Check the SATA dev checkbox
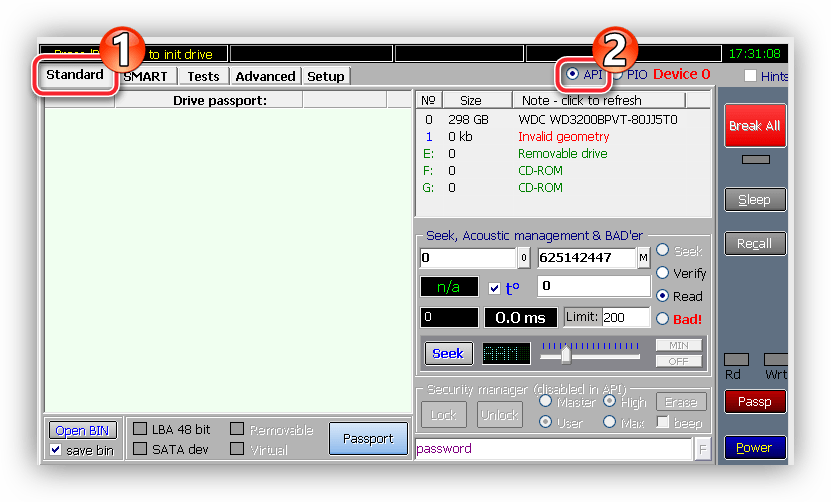This screenshot has width=831, height=502. [140, 449]
